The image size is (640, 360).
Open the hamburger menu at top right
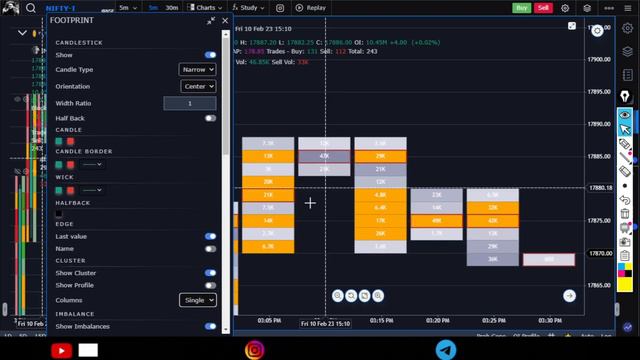coord(628,8)
